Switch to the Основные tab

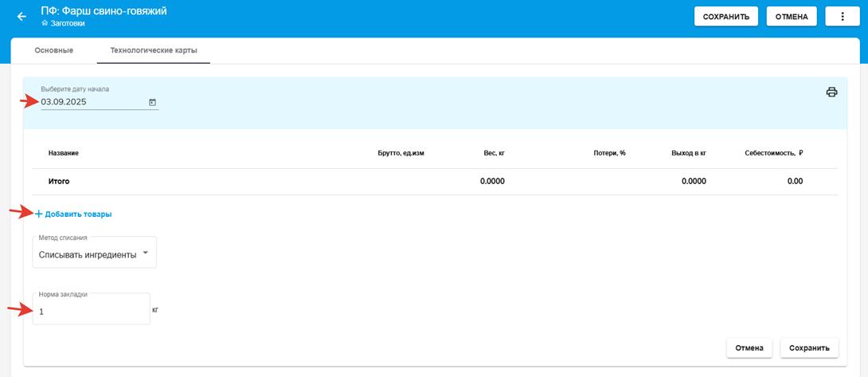point(54,51)
